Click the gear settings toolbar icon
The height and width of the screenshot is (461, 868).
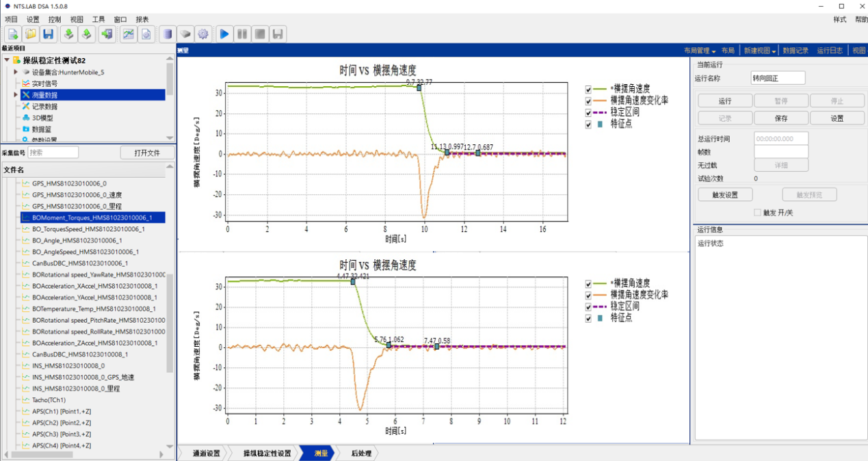pos(202,34)
